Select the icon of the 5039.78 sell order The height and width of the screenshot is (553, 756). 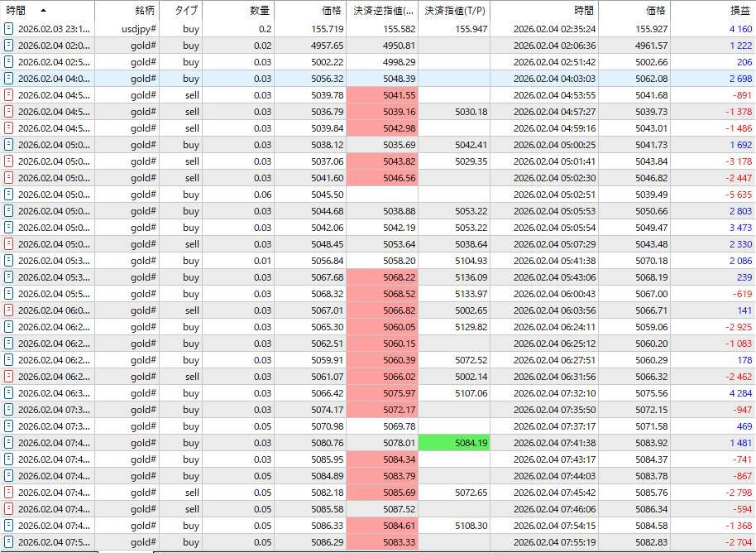pyautogui.click(x=8, y=95)
